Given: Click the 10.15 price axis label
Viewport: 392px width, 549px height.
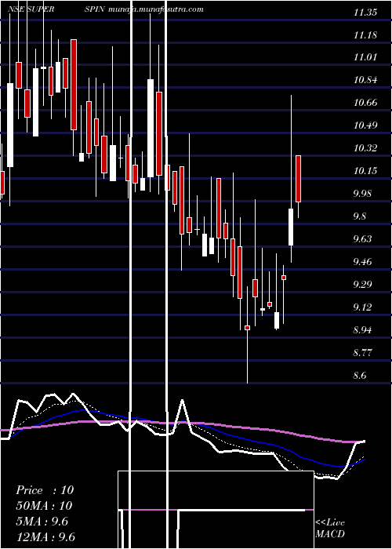Looking at the screenshot, I should pos(366,170).
